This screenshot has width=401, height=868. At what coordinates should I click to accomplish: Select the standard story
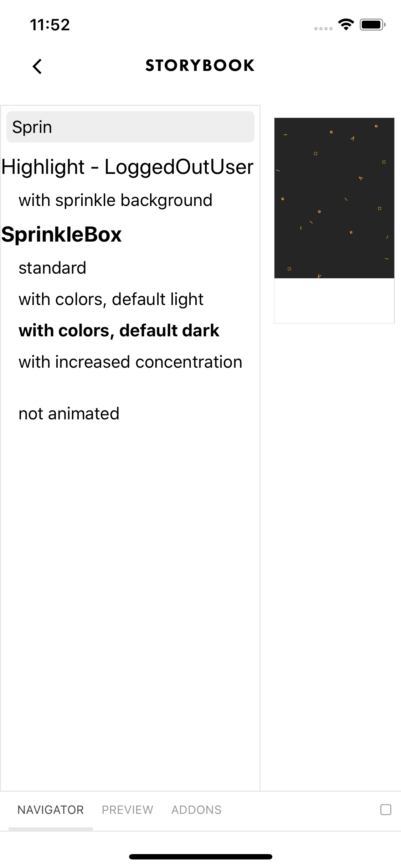pos(52,268)
